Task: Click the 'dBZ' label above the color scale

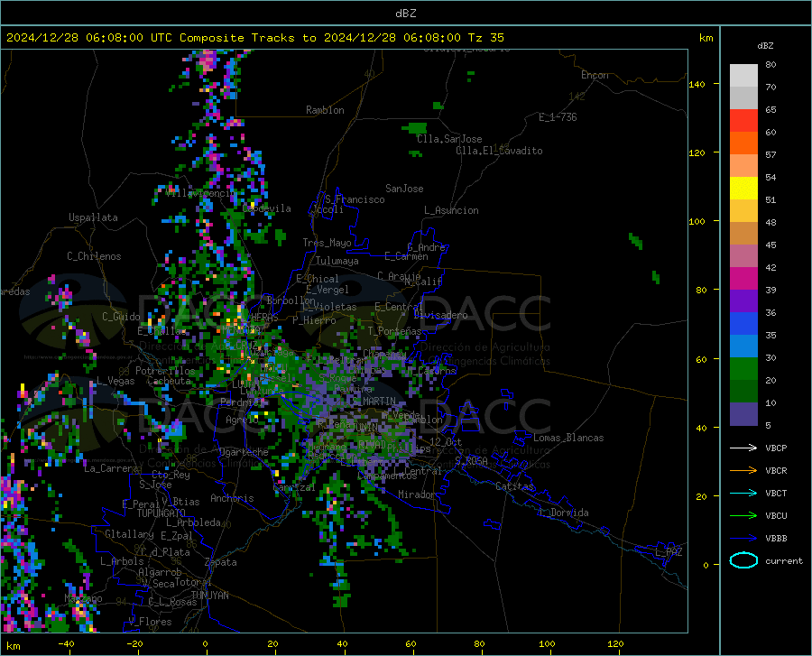Action: click(x=765, y=45)
